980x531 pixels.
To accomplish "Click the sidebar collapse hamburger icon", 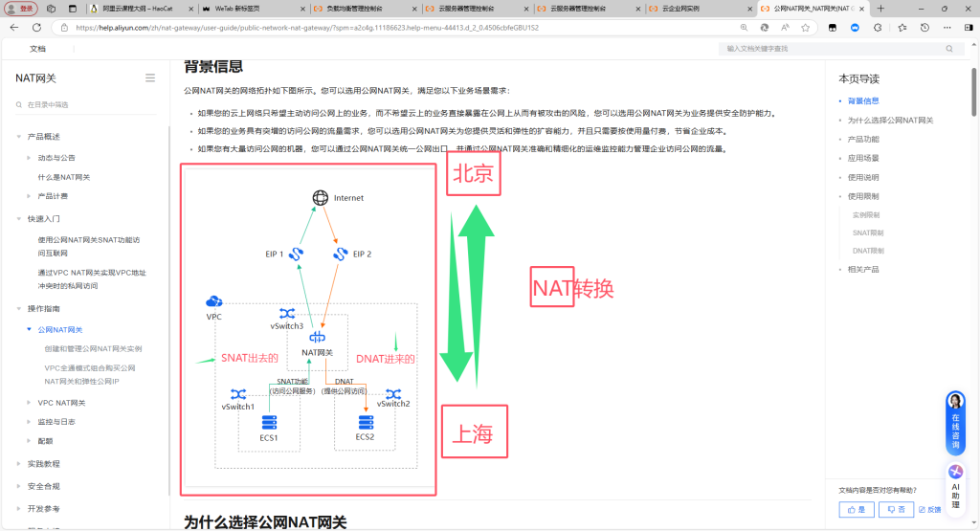I will click(150, 77).
